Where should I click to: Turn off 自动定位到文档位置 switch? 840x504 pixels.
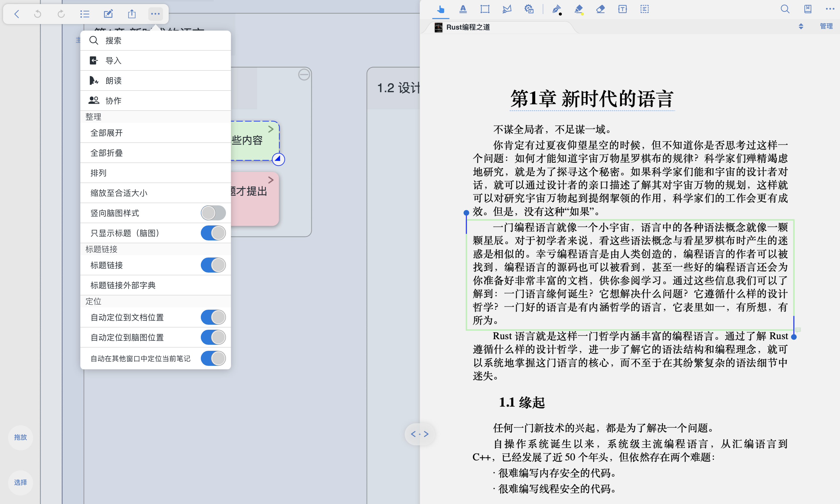click(213, 317)
